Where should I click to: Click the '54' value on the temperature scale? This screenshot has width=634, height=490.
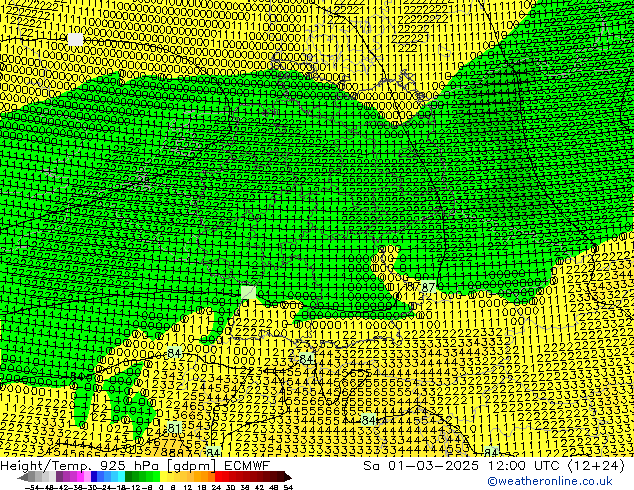click(x=288, y=487)
